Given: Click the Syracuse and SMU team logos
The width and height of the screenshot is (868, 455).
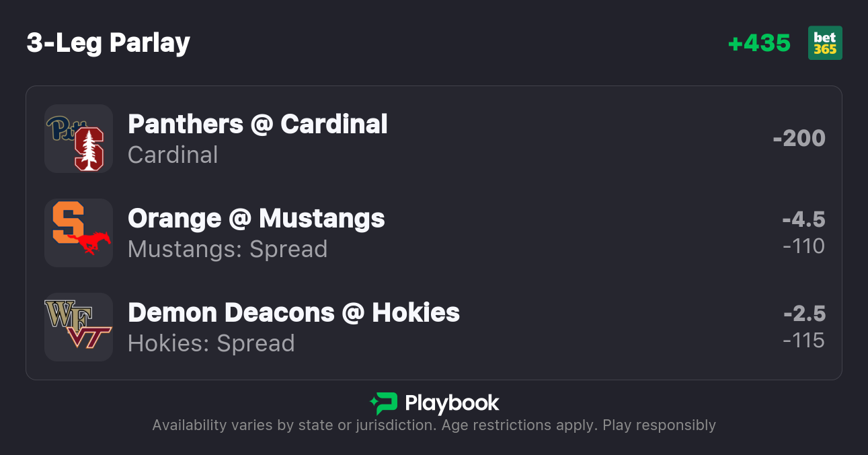Looking at the screenshot, I should pyautogui.click(x=79, y=233).
